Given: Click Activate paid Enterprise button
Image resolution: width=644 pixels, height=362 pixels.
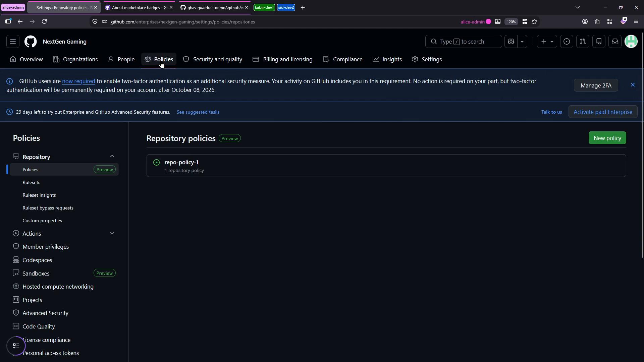Looking at the screenshot, I should (x=603, y=112).
